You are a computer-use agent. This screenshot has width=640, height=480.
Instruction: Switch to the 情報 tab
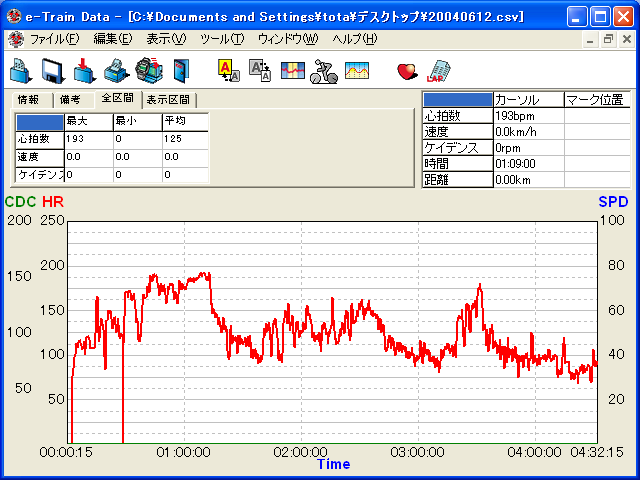[x=28, y=100]
